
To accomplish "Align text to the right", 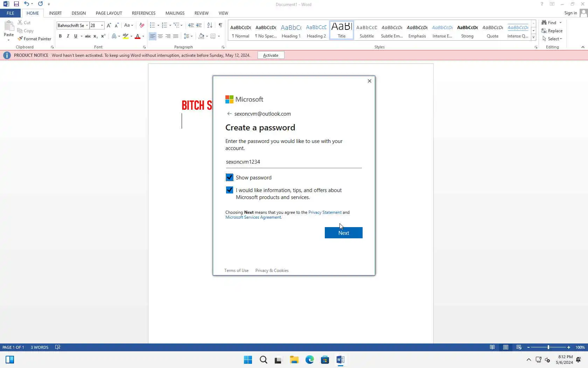I will 168,36.
